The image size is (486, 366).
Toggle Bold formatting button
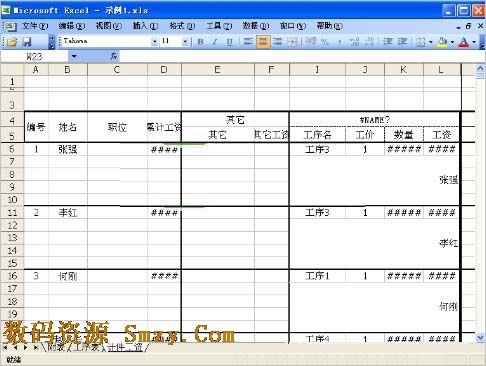(200, 42)
